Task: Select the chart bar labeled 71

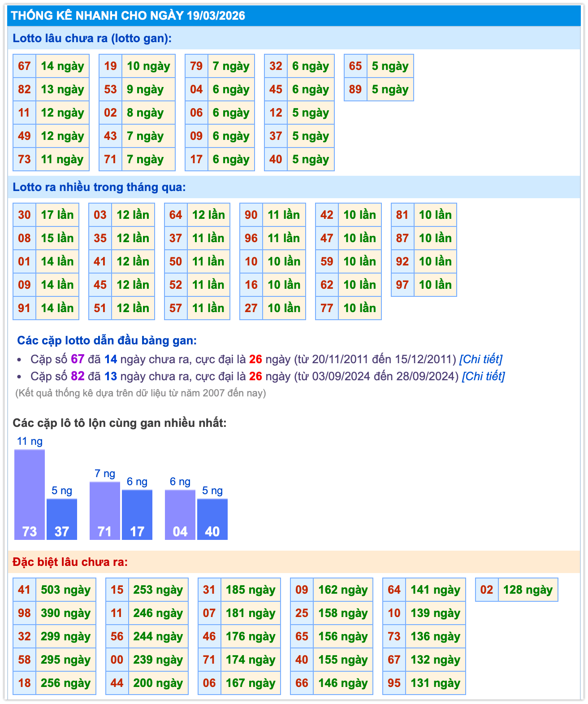Action: [x=105, y=511]
